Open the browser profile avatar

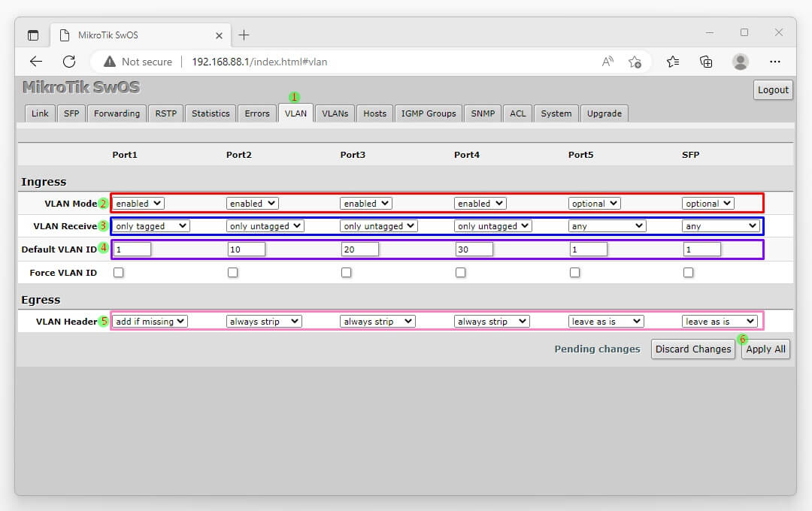[741, 62]
